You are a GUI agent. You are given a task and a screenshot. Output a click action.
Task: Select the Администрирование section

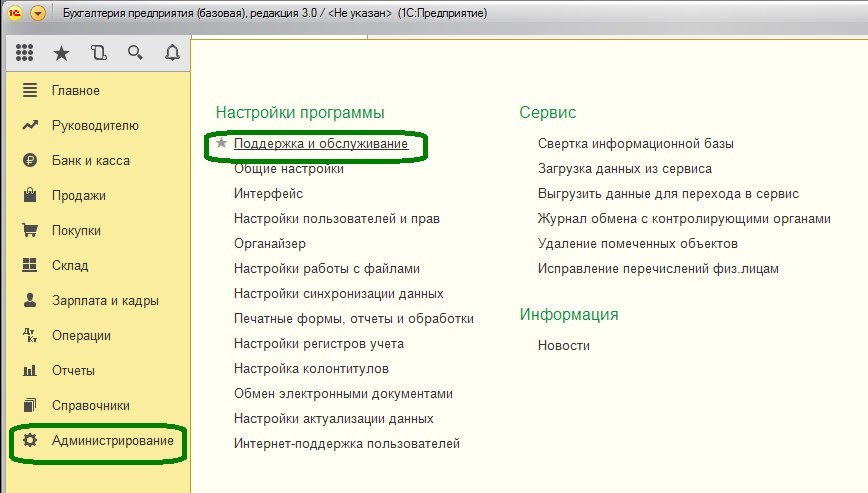(x=113, y=440)
